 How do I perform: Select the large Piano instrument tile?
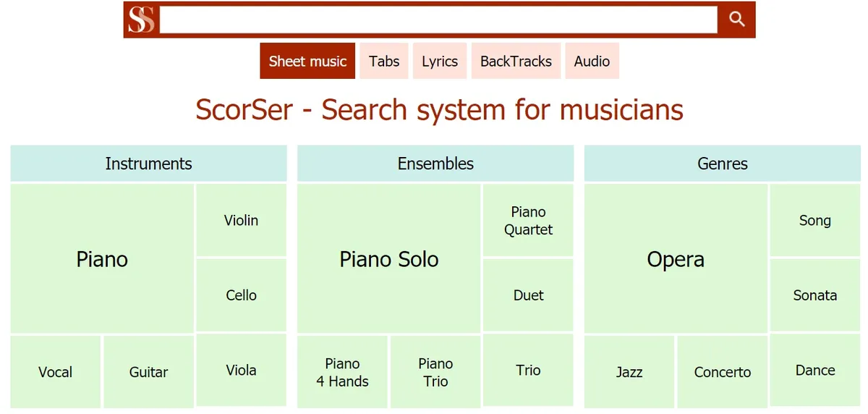[102, 259]
